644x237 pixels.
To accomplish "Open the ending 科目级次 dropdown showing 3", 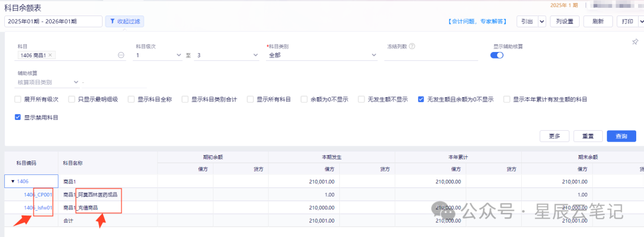I will tap(227, 55).
